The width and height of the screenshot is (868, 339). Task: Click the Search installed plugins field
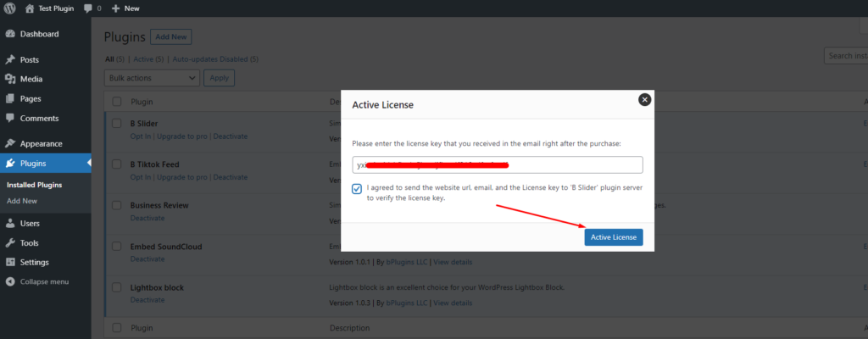point(846,55)
